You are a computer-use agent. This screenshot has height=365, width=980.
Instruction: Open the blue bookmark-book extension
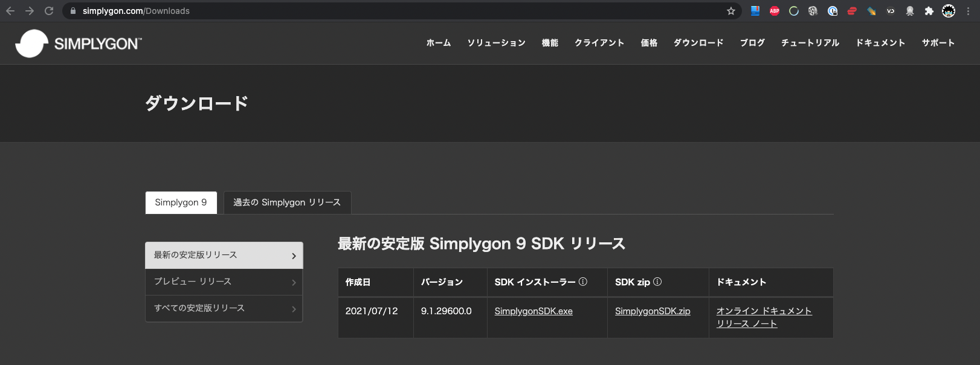point(755,10)
